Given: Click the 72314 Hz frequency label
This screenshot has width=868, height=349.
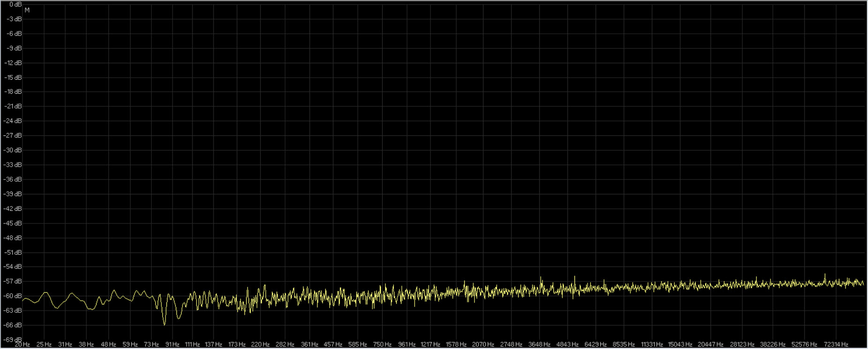Looking at the screenshot, I should point(836,345).
